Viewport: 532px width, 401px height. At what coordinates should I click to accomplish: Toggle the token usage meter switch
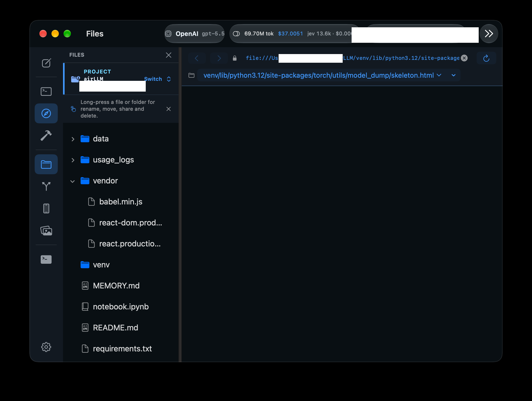point(236,34)
